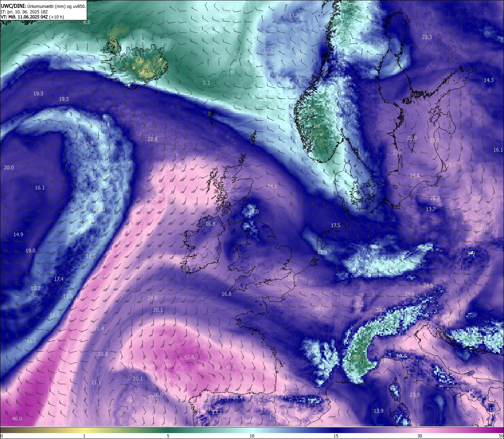Click the '25.7' value on the map

pyautogui.click(x=435, y=141)
